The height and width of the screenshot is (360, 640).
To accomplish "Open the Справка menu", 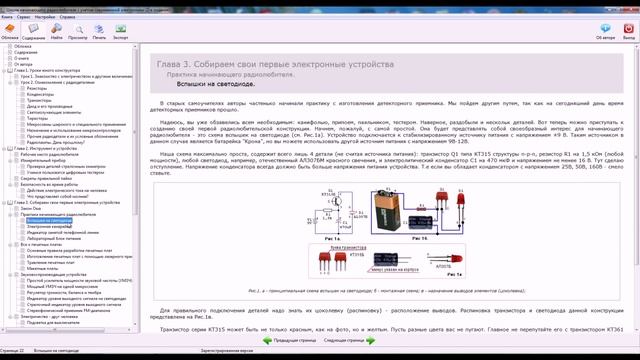I will pyautogui.click(x=67, y=17).
